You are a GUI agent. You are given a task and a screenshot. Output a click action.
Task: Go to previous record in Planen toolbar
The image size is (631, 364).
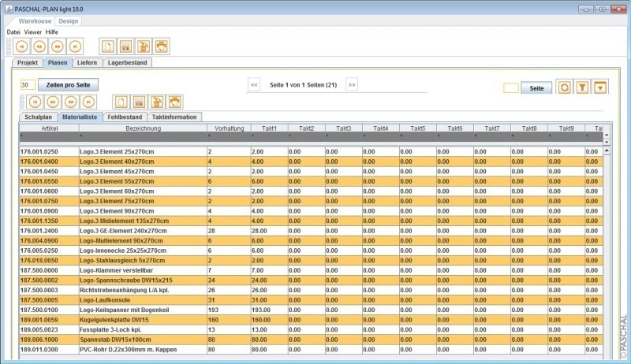click(53, 102)
